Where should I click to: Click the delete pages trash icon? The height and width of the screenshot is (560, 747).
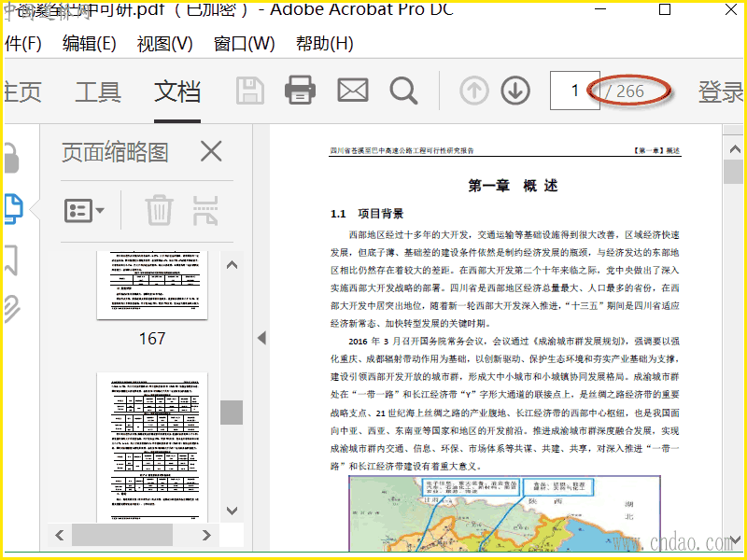click(x=159, y=210)
